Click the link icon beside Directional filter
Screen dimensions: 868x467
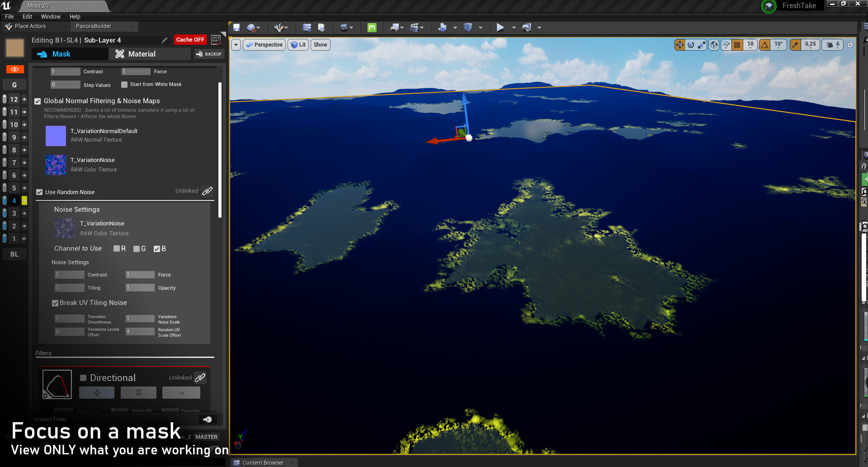(x=200, y=377)
